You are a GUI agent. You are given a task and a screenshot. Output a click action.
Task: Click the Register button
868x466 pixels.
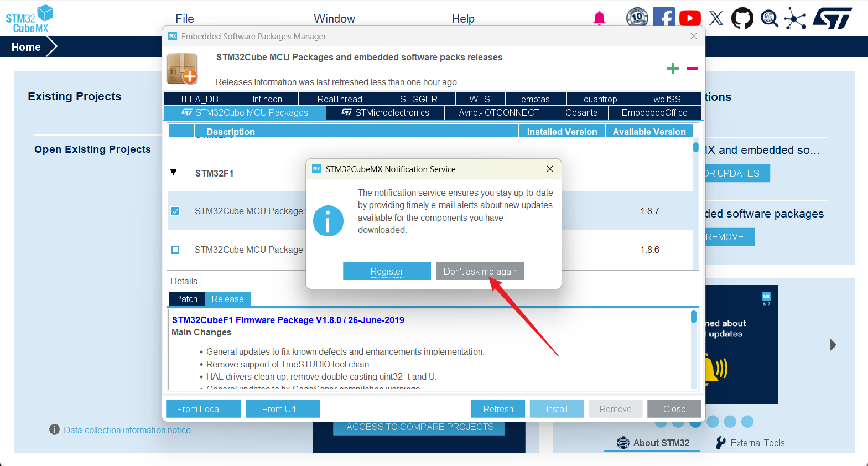[387, 271]
